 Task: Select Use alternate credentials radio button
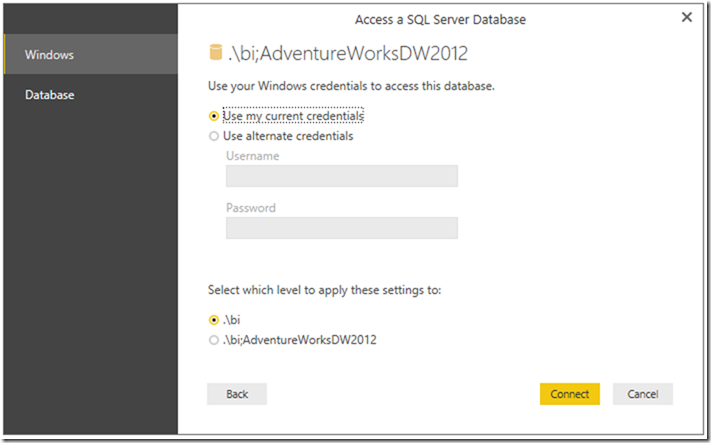coord(214,136)
